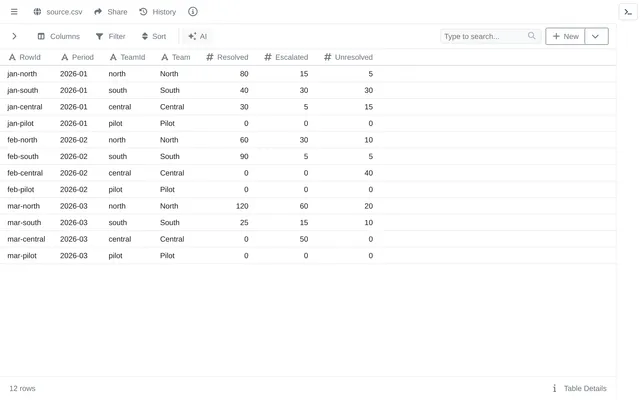Viewport: 640px width, 400px height.
Task: Open the Sort toolbar label
Action: 159,36
